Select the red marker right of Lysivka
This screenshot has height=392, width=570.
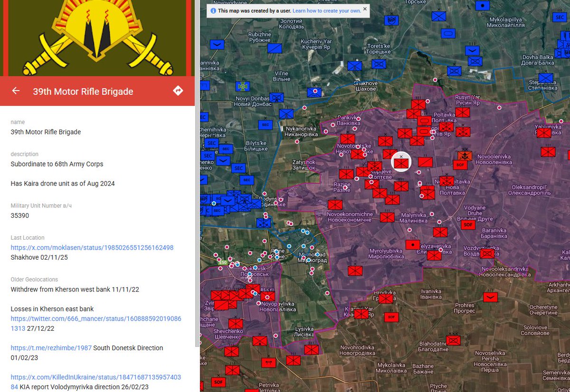tap(312, 349)
